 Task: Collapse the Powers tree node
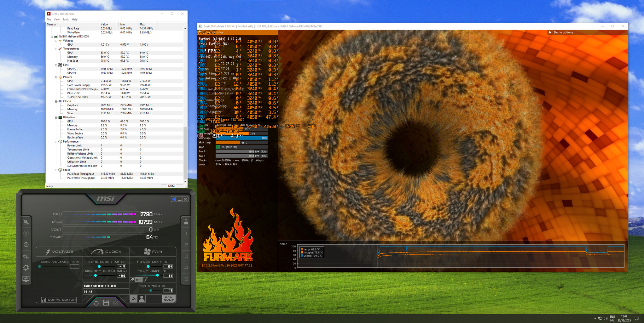[56, 77]
